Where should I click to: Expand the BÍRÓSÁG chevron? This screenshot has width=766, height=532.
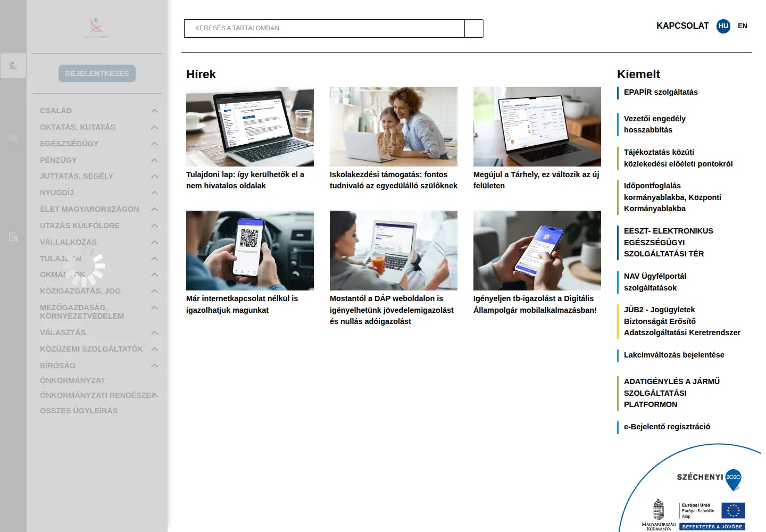pos(154,365)
